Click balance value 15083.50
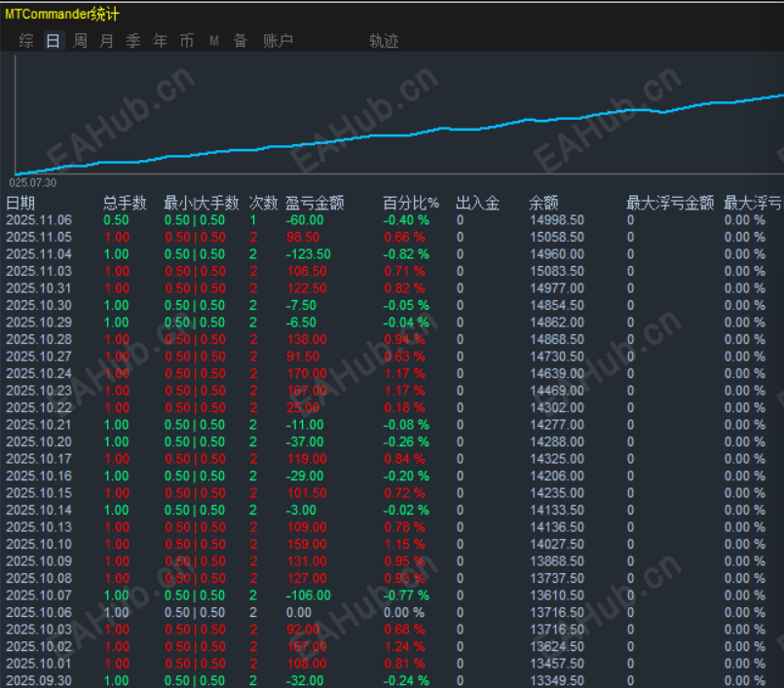The image size is (784, 688). (x=557, y=271)
